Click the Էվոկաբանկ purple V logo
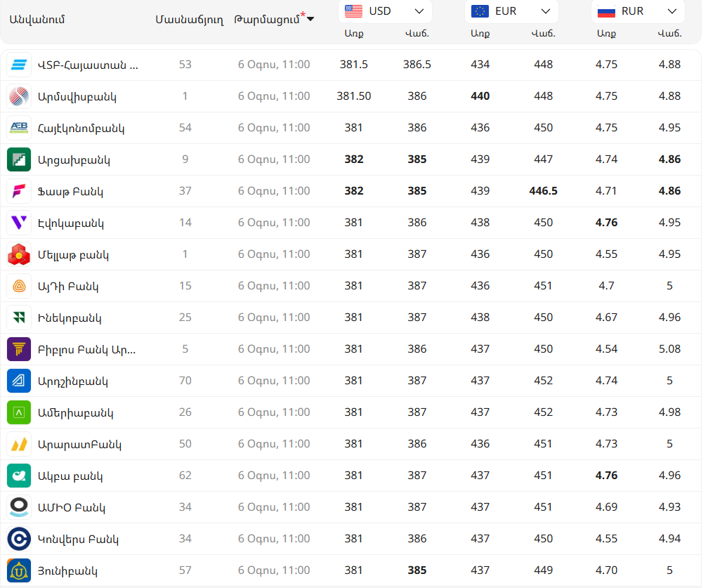Image resolution: width=715 pixels, height=588 pixels. pyautogui.click(x=19, y=223)
